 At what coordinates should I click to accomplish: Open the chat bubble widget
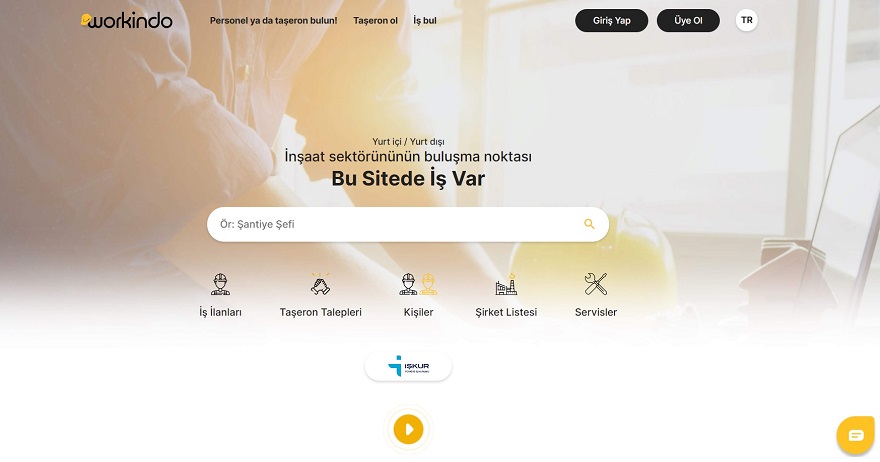pyautogui.click(x=856, y=435)
